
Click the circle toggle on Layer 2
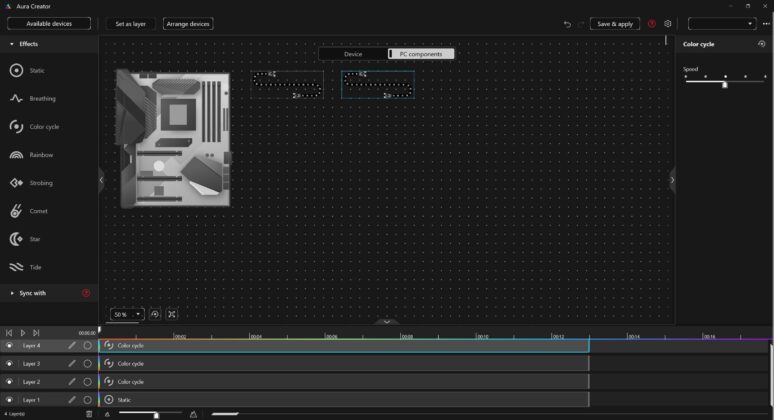(87, 382)
